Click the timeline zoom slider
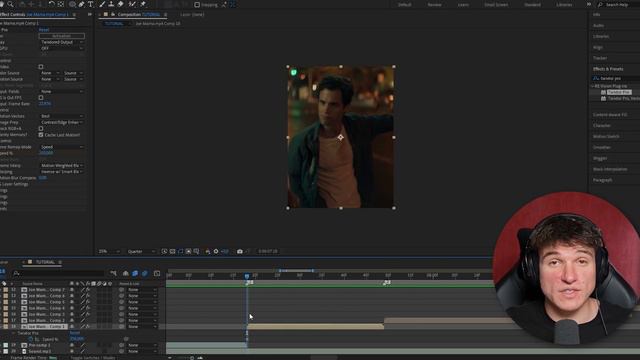This screenshot has width=640, height=360. point(192,358)
